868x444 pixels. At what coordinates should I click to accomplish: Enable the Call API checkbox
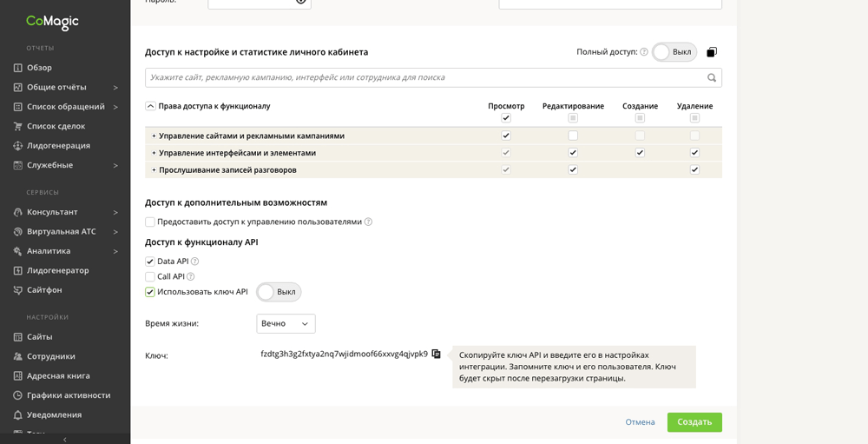[x=150, y=277]
